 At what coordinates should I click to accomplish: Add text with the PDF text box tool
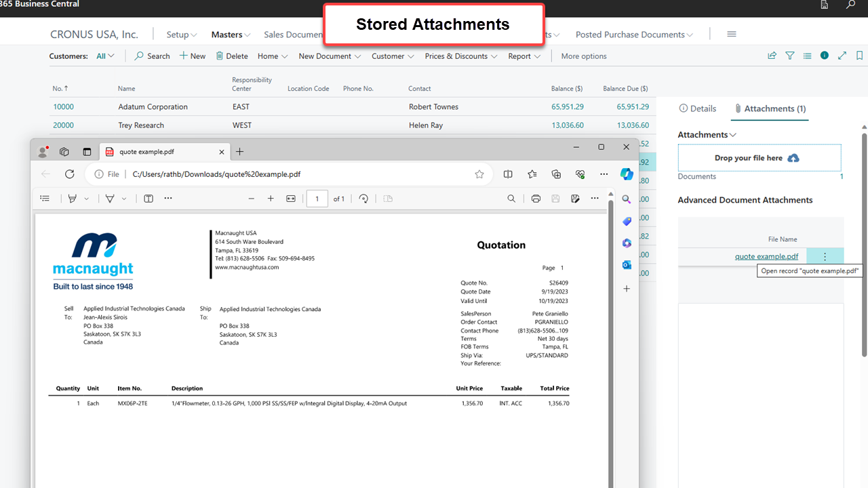tap(149, 199)
